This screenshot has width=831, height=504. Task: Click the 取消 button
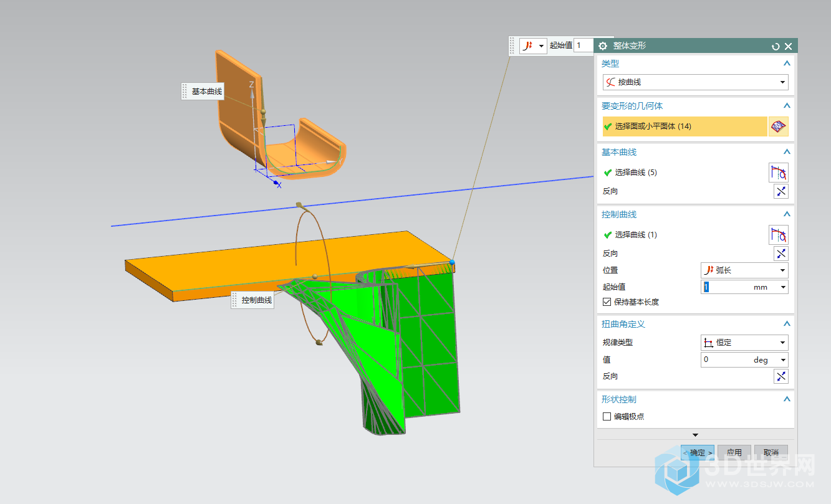[x=771, y=453]
